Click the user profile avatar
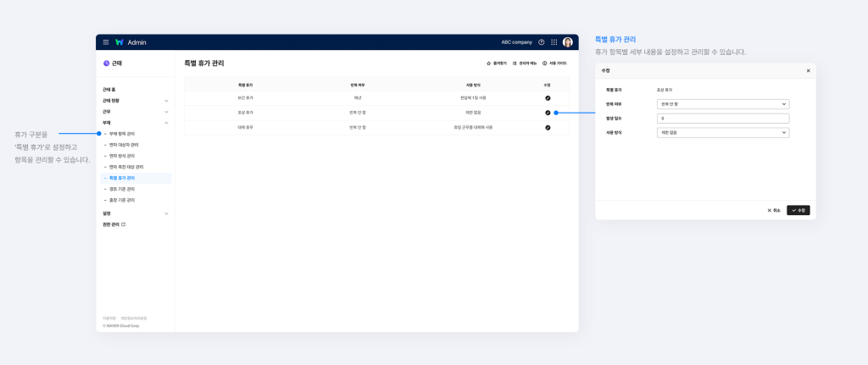 568,41
